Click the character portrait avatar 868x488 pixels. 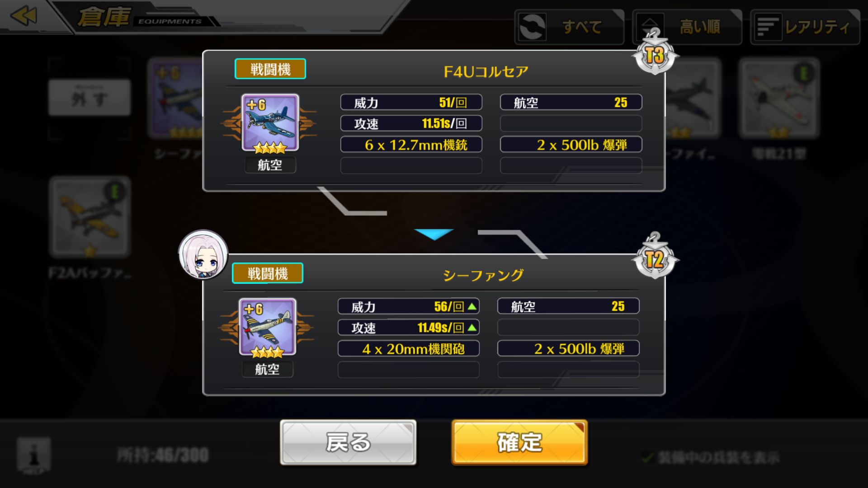(203, 254)
